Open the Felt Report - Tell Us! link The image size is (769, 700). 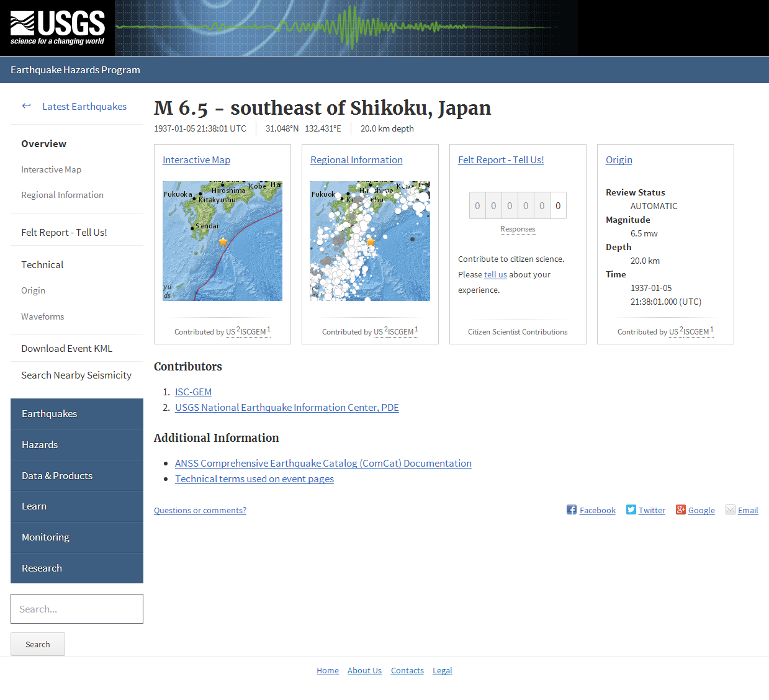[x=500, y=159]
